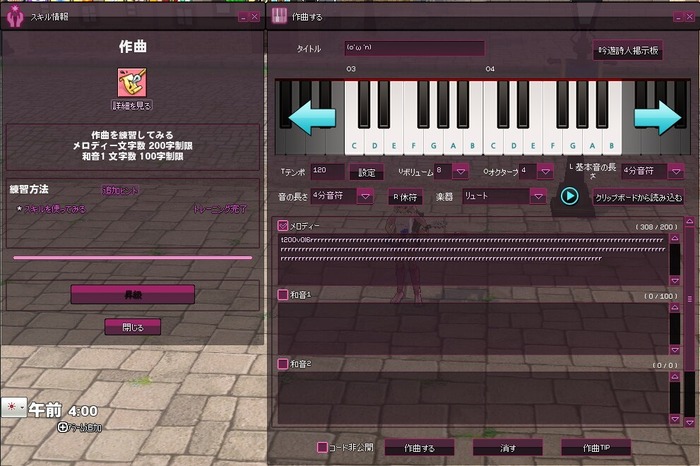Click the (308 / 200) melody character count
The height and width of the screenshot is (466, 700).
click(656, 227)
